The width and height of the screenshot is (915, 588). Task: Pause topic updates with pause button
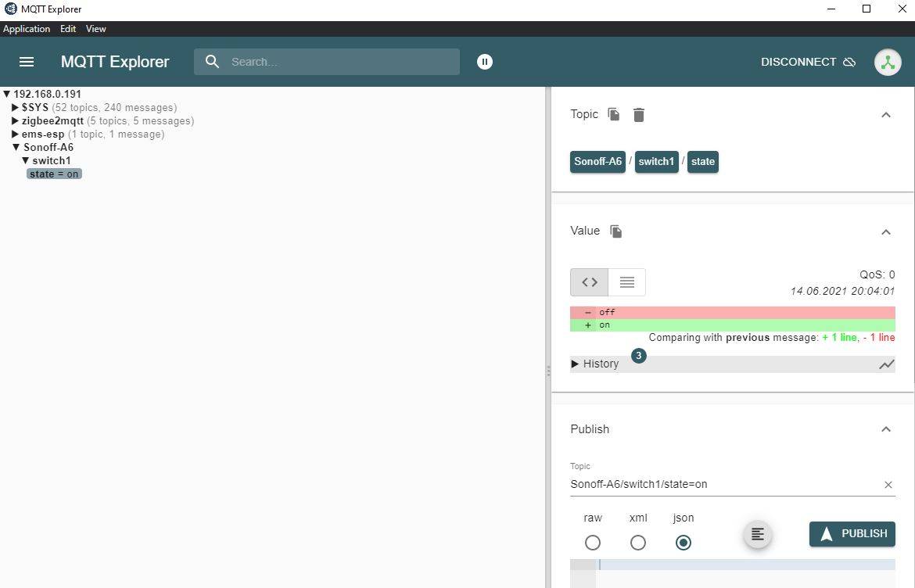(485, 62)
